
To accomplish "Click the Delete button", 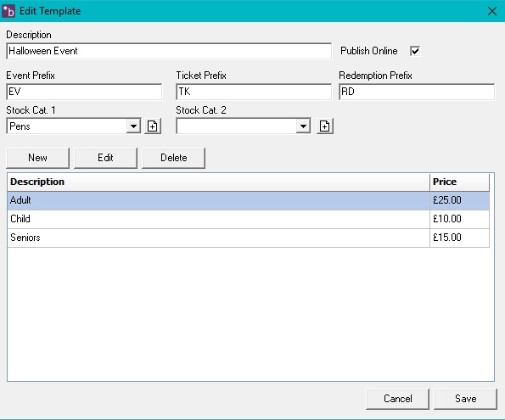I will 174,158.
